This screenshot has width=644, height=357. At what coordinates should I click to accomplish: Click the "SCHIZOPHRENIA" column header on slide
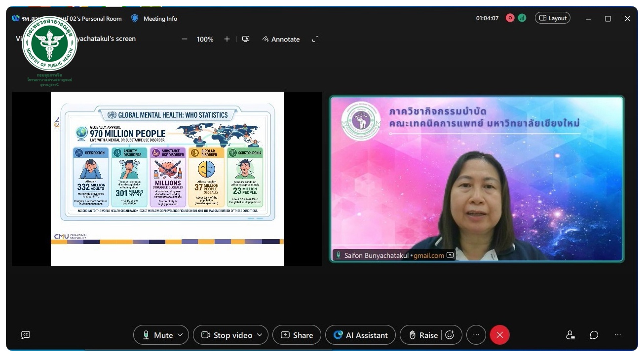(x=245, y=153)
